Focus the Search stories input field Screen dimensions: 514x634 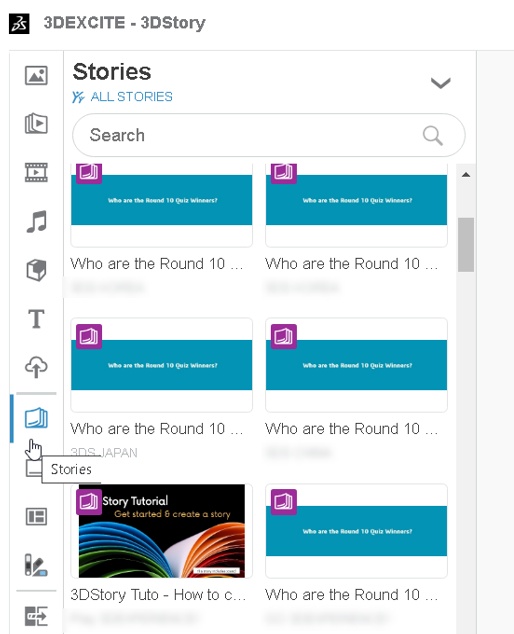click(269, 135)
